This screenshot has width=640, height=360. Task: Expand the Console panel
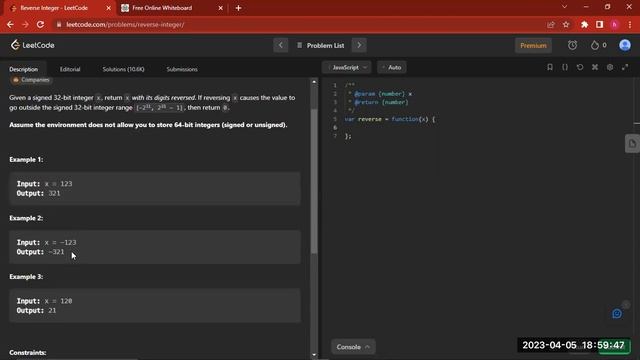pyautogui.click(x=353, y=347)
